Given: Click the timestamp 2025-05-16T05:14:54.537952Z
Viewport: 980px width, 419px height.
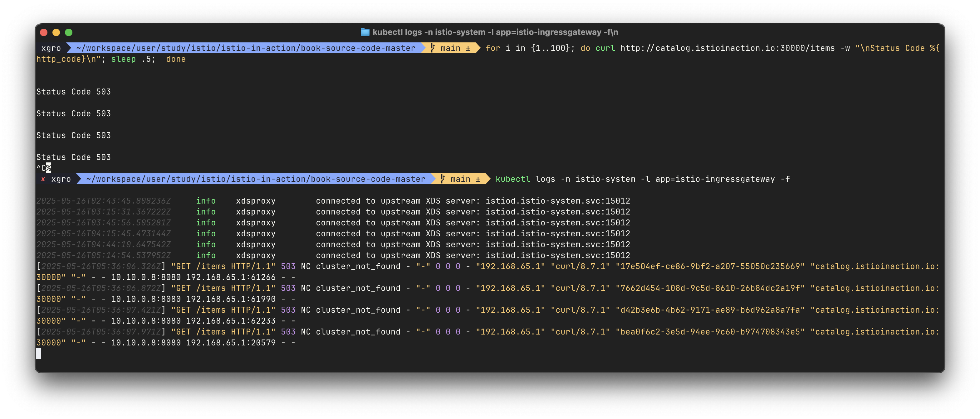Looking at the screenshot, I should coord(104,255).
